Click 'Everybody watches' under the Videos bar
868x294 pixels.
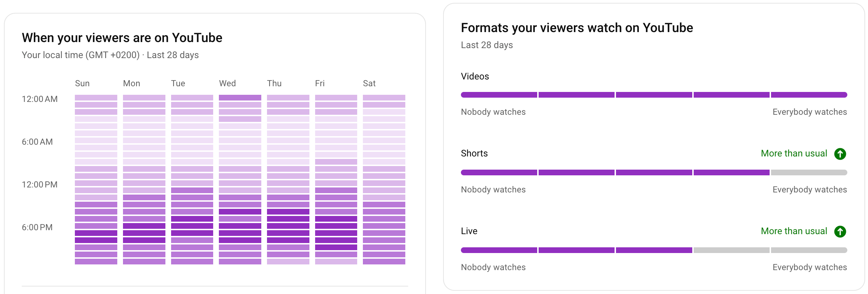coord(810,112)
